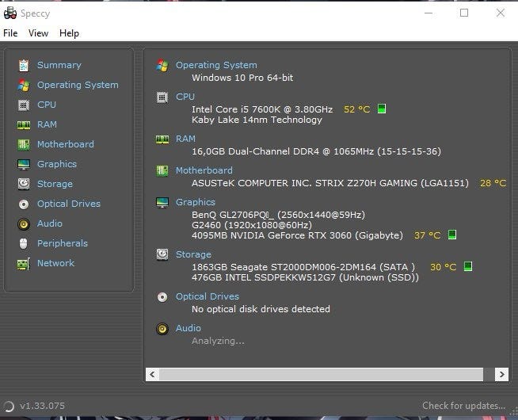
Task: Click the board icon beside Motherboard heading in summary
Action: coord(162,171)
